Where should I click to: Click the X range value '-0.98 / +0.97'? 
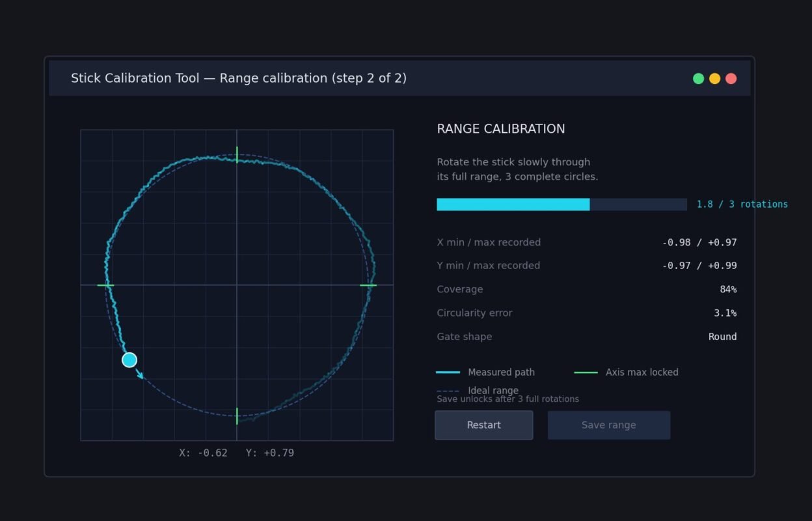click(x=699, y=242)
